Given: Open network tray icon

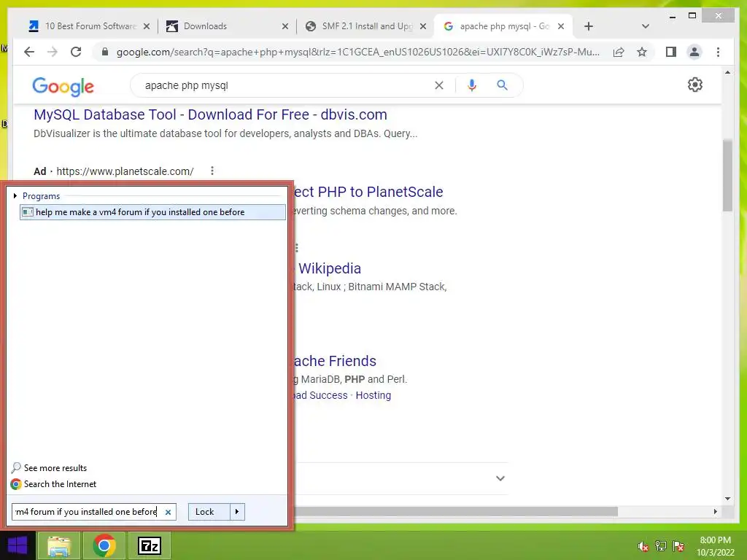Looking at the screenshot, I should coord(661,546).
